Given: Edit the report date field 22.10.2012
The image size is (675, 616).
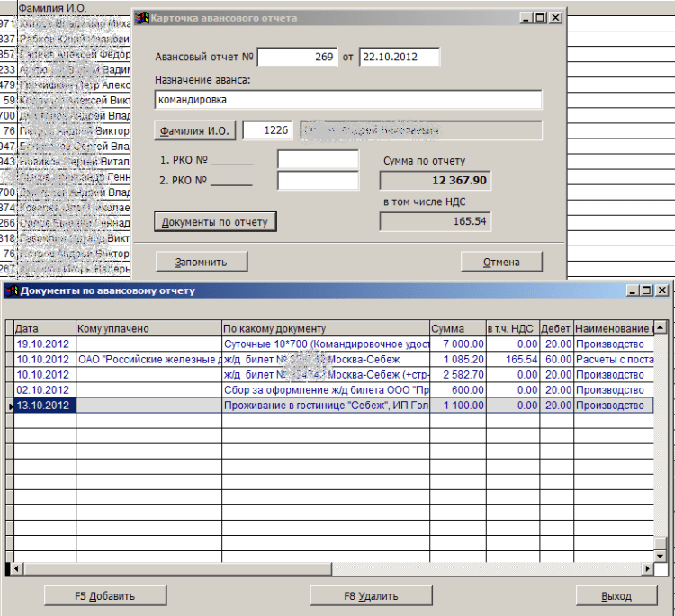Looking at the screenshot, I should tap(399, 57).
